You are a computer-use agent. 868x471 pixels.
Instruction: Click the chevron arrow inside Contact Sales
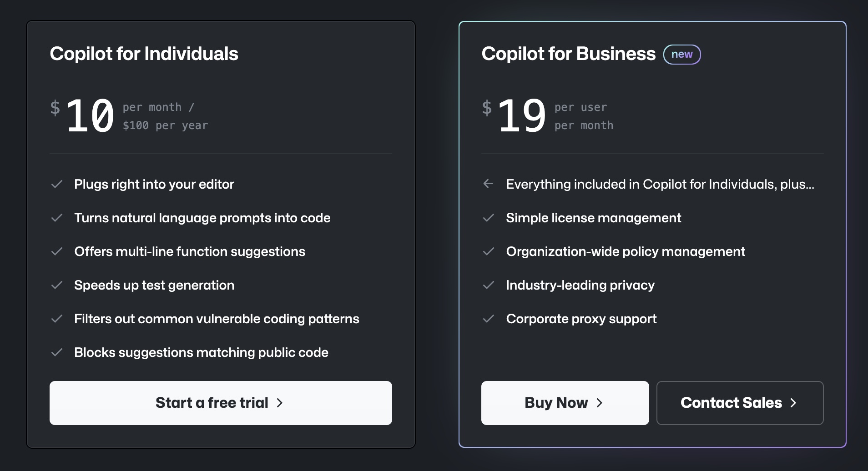pos(793,403)
